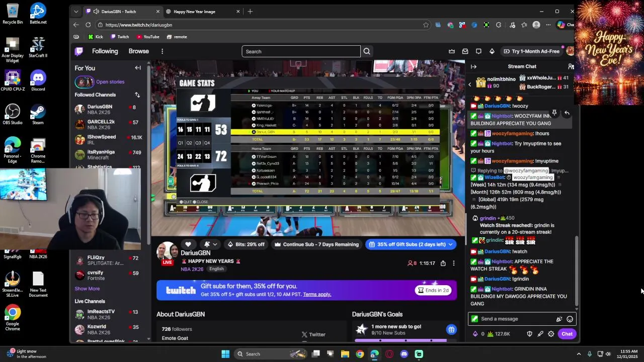Screen dimensions: 644x362
Task: Open the Kick bookmark
Action: [96, 37]
